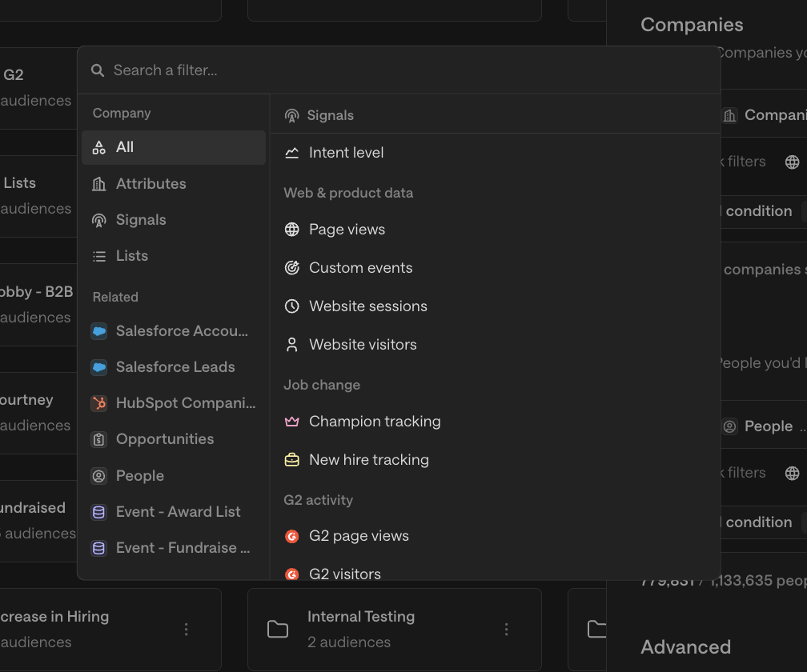Click G2 logo beside G2 page views
The width and height of the screenshot is (807, 672).
point(291,536)
